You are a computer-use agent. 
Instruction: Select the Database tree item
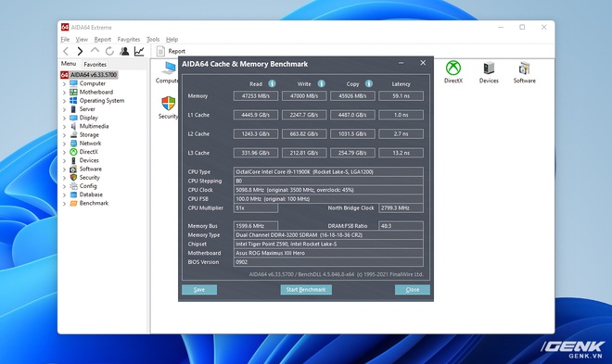click(91, 195)
